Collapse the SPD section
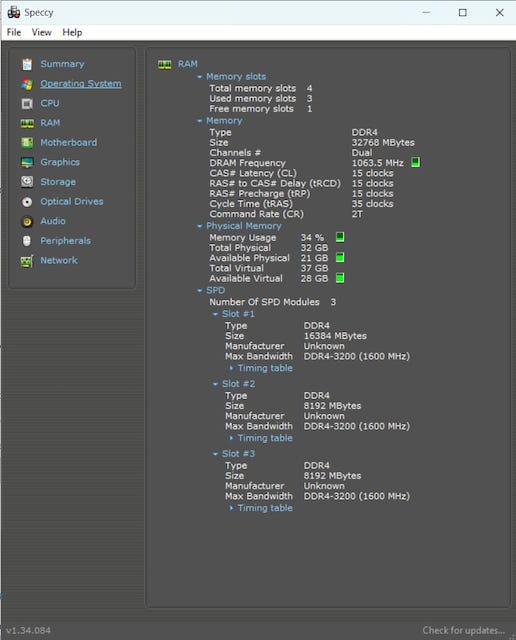516x640 pixels. coord(199,291)
